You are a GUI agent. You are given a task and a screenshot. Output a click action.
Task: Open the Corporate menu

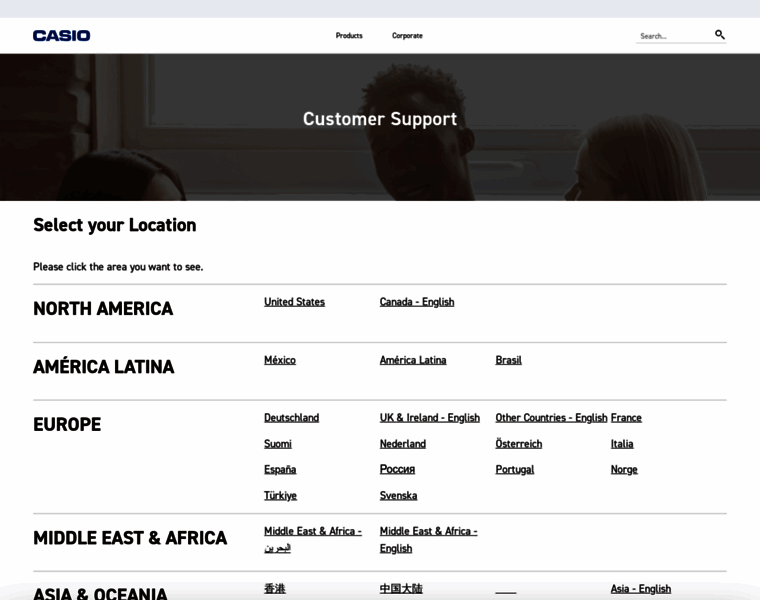click(407, 35)
